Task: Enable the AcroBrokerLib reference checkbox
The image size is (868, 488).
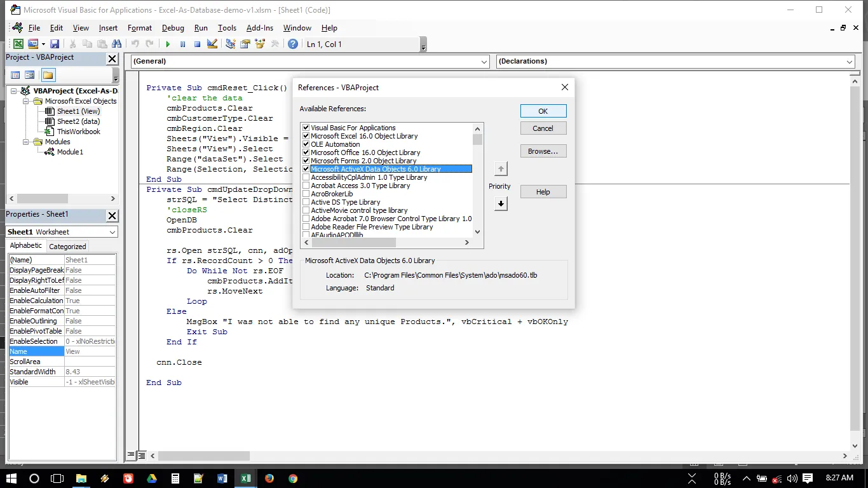Action: (306, 194)
